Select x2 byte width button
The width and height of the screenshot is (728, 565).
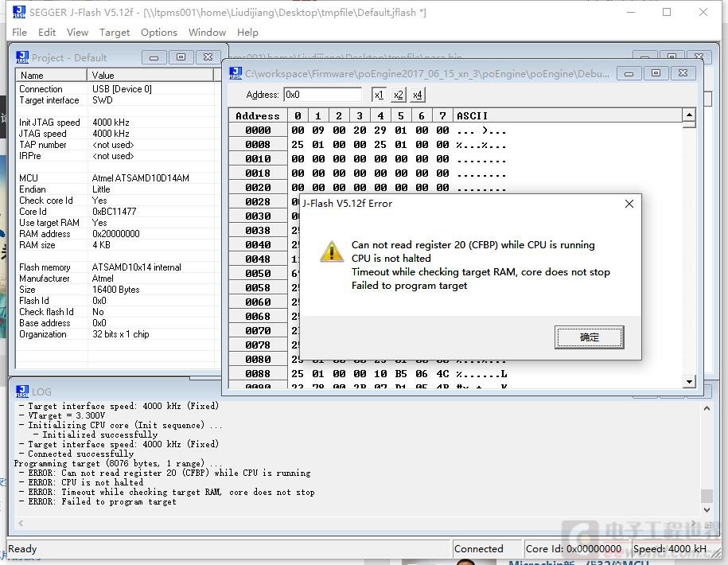click(398, 95)
